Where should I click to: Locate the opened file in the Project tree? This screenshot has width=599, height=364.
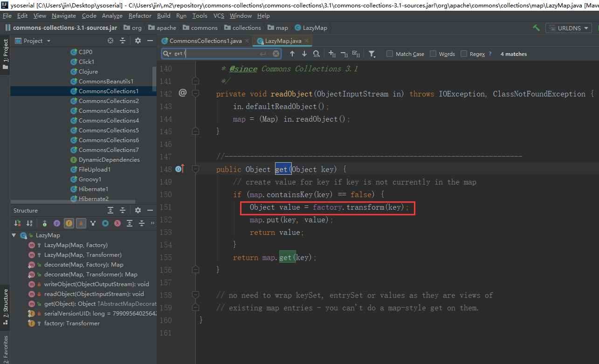110,41
